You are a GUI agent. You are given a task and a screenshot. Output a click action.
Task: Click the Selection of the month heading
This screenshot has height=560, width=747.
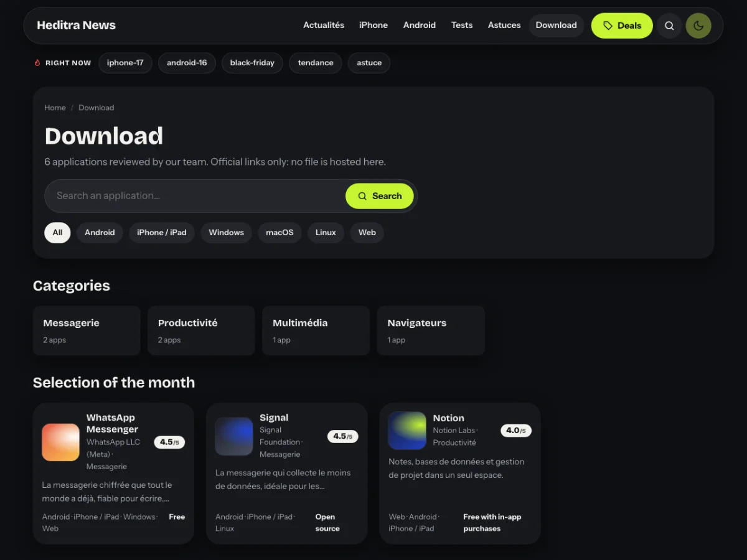click(114, 383)
